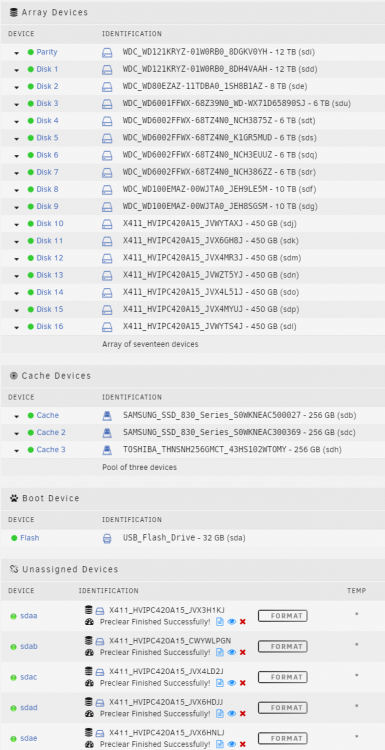
Task: Click the paw icon beside Boot Device
Action: 14,498
